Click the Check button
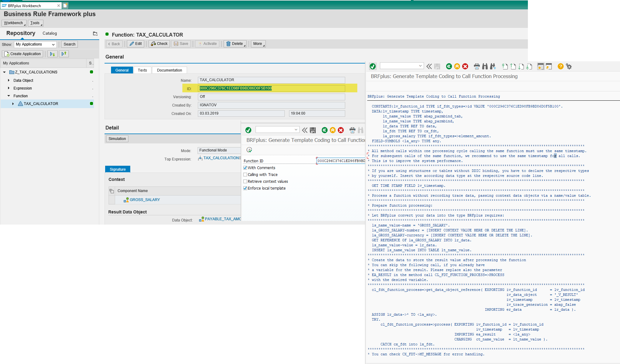Screen dimensions: 620x364 point(159,44)
